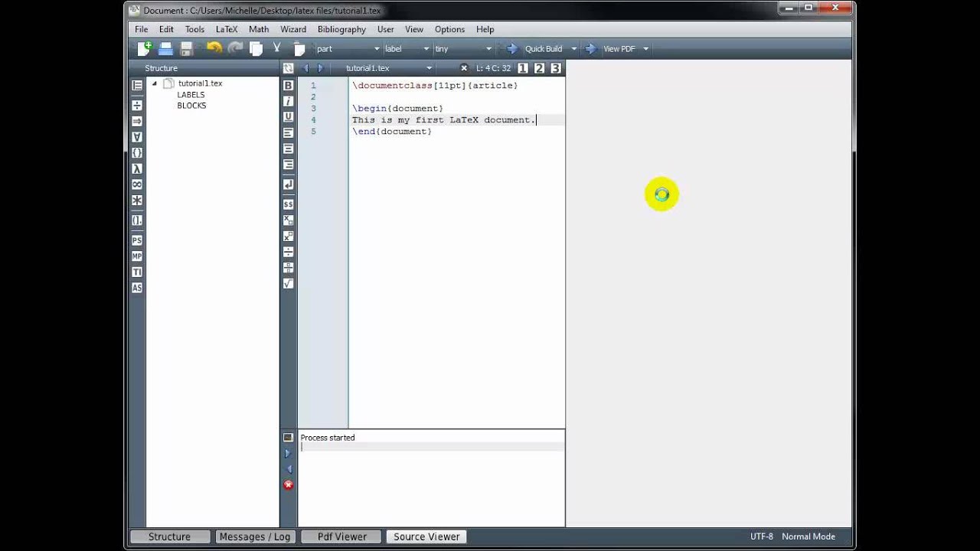Run Quick Build with its blue arrow

tap(512, 48)
